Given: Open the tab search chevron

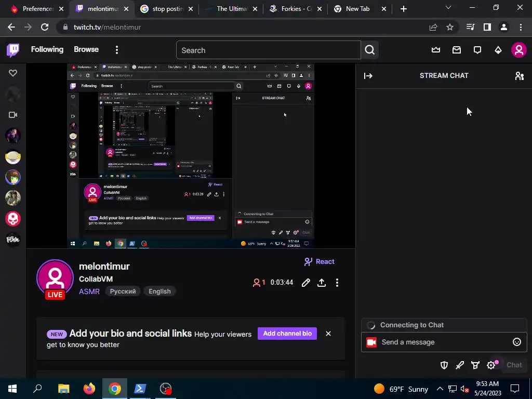Looking at the screenshot, I should 448,7.
